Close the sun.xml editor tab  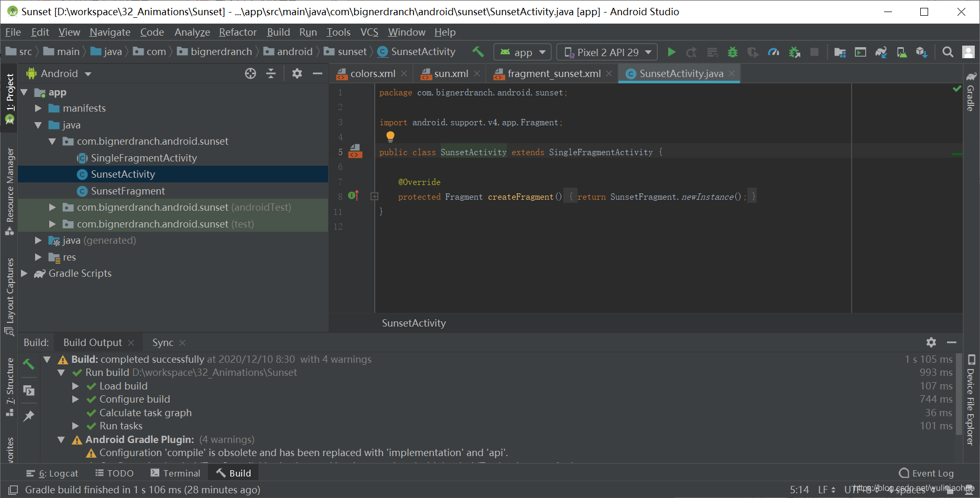(x=477, y=73)
